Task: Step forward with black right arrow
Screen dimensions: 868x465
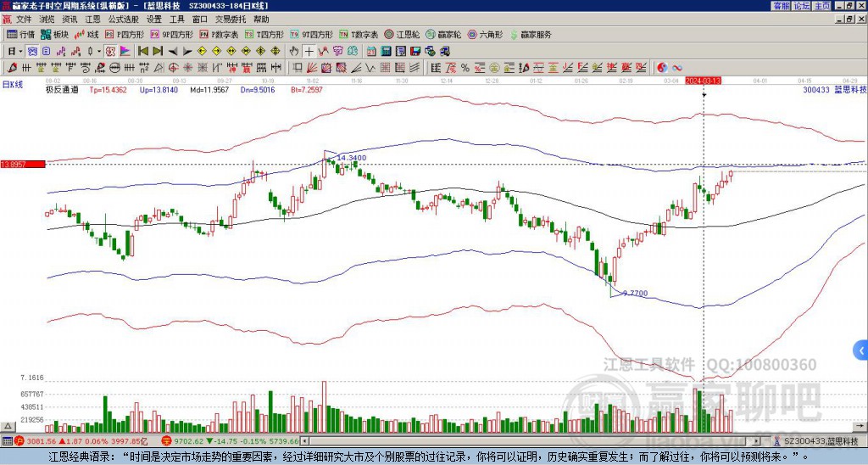Action: click(187, 52)
